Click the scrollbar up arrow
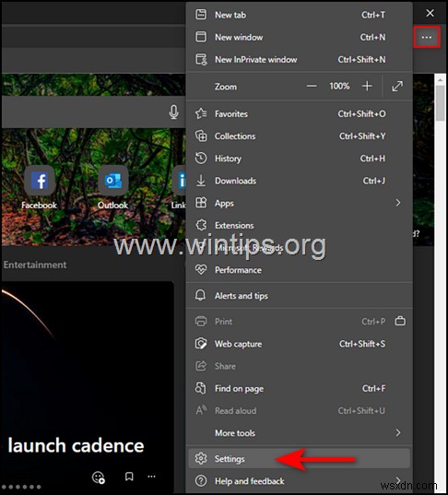This screenshot has width=448, height=495. point(440,80)
